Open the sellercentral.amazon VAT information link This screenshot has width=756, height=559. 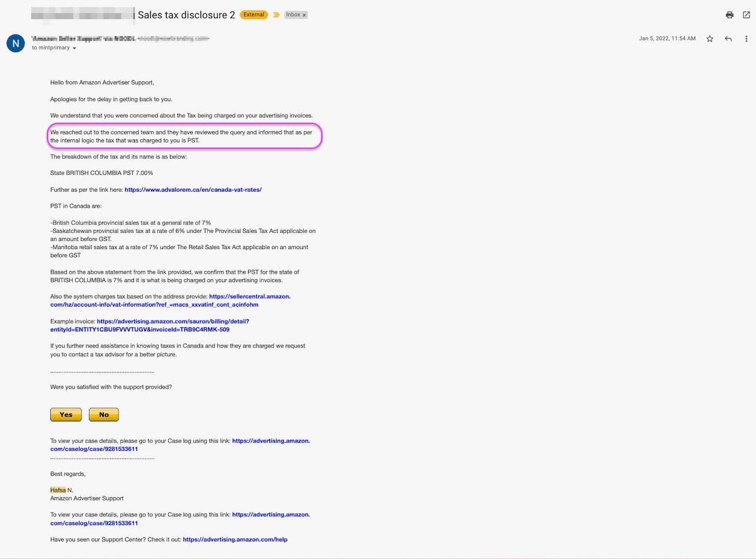170,301
